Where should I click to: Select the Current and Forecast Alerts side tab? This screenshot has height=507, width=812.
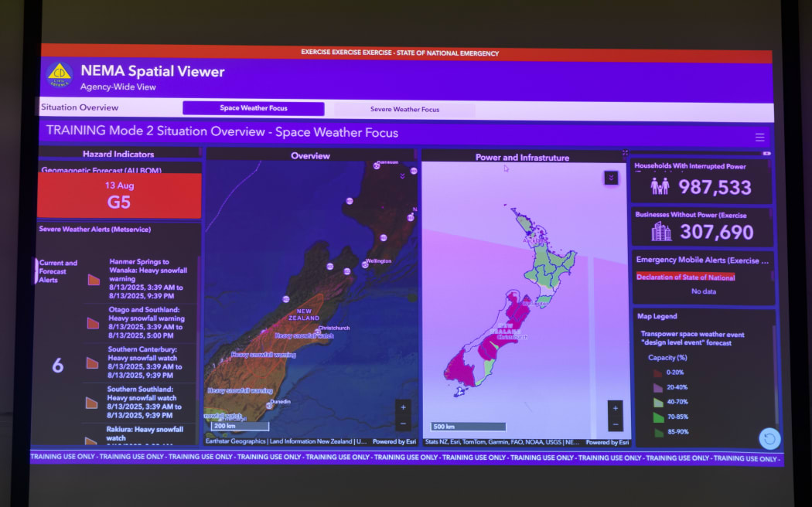[x=58, y=271]
